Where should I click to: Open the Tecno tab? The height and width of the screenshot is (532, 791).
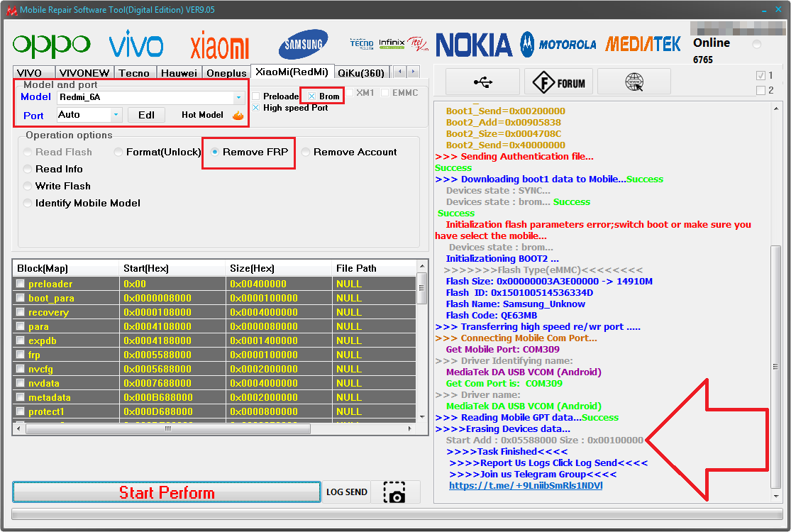(x=135, y=73)
